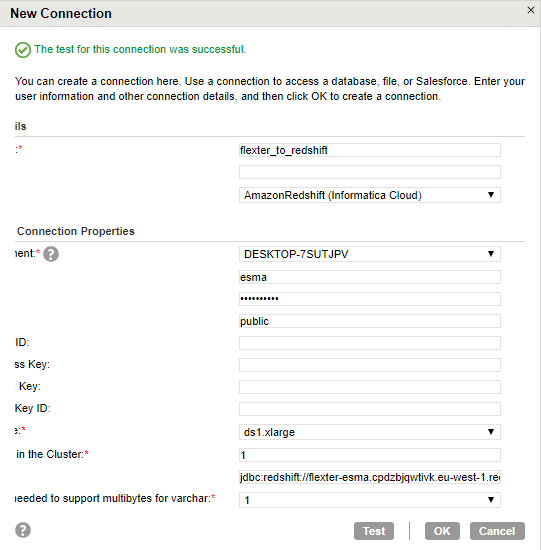Click the 'in the Cluster:' label
Screen dimensions: 541x550
[x=52, y=454]
